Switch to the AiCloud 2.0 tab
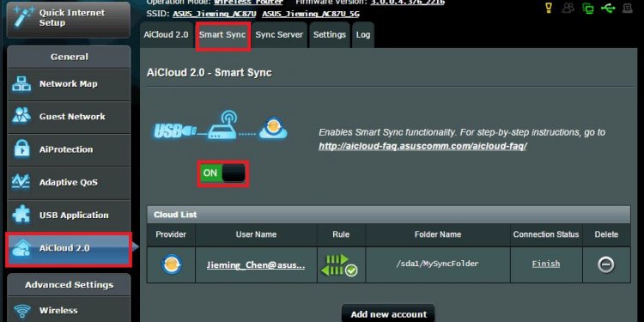Image resolution: width=644 pixels, height=322 pixels. 166,34
